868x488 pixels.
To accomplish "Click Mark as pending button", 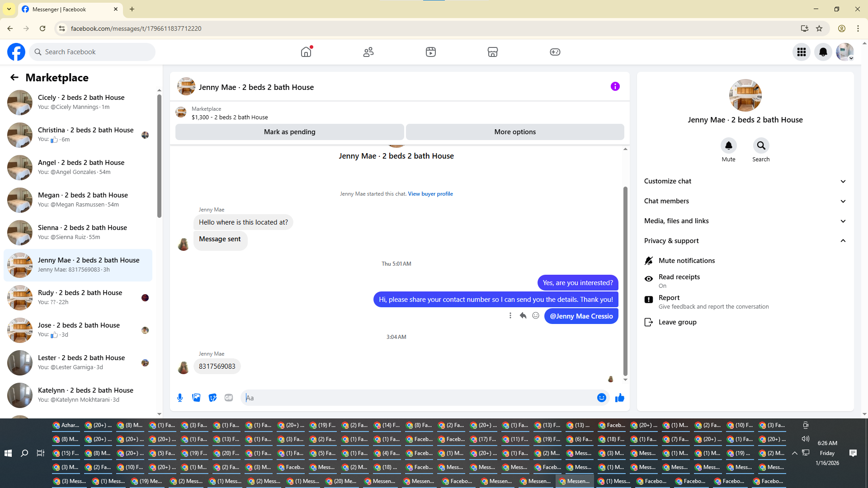I will (289, 132).
